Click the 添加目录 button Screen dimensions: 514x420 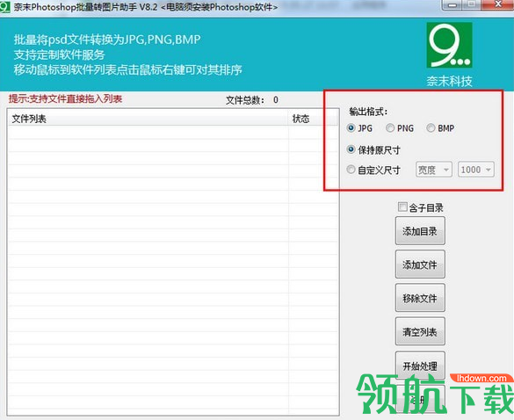[420, 231]
